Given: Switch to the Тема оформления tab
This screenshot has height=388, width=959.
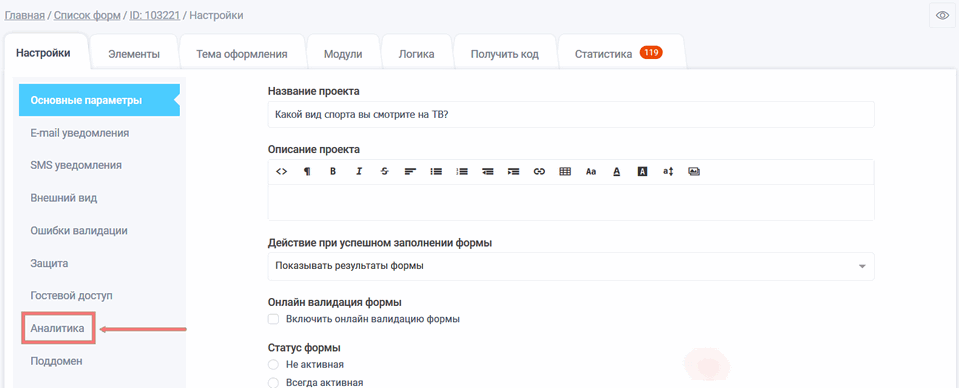Looking at the screenshot, I should click(x=242, y=54).
